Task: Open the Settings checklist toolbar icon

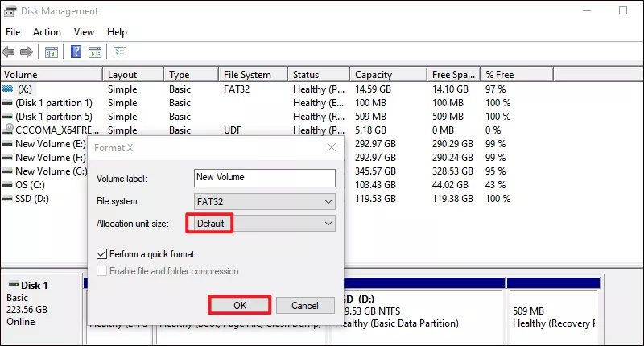Action: 120,51
